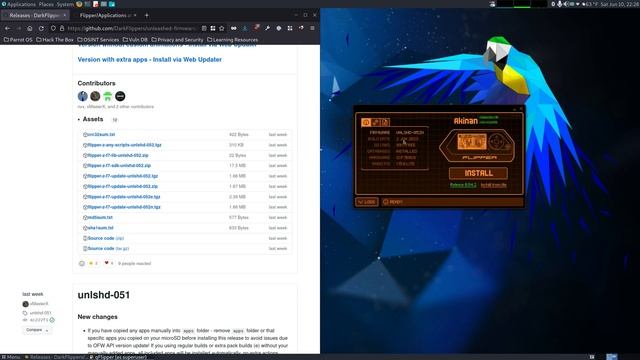This screenshot has width=640, height=360.
Task: Click Version with extra apps Web Updater link
Action: tap(149, 60)
